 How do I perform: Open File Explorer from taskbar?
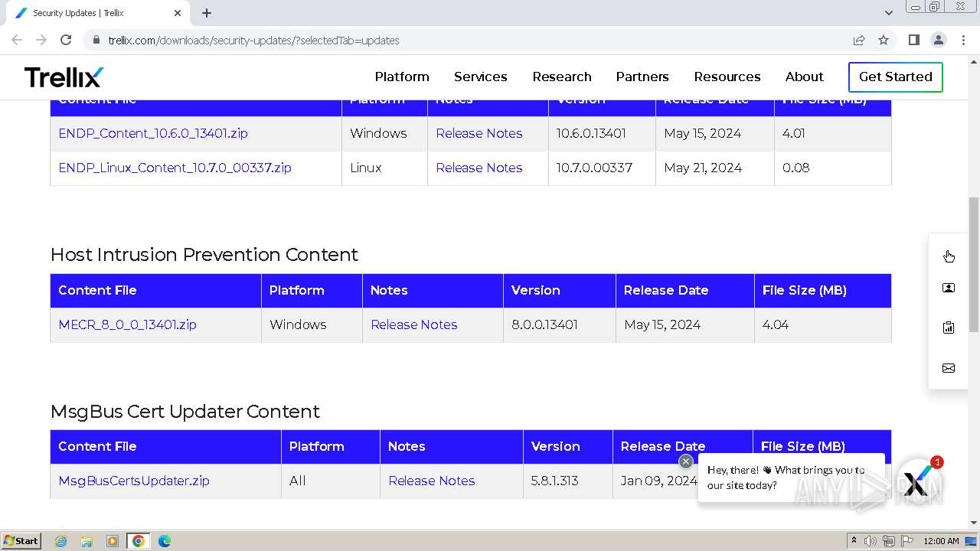87,541
